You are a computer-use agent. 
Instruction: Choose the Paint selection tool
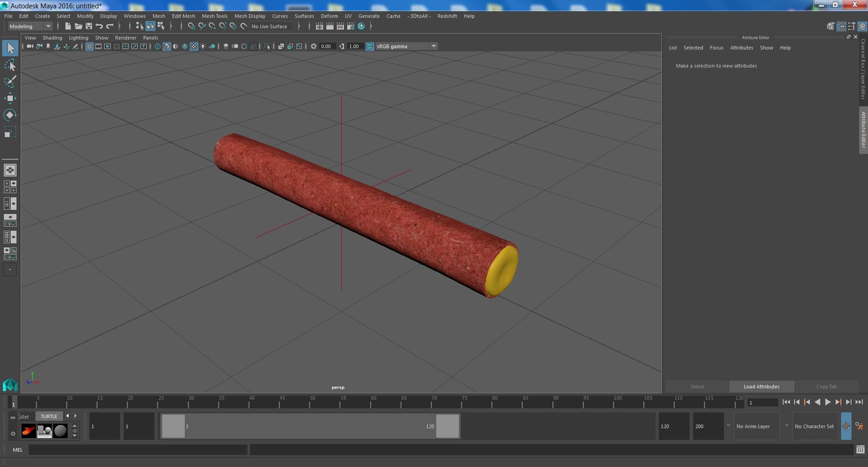10,82
